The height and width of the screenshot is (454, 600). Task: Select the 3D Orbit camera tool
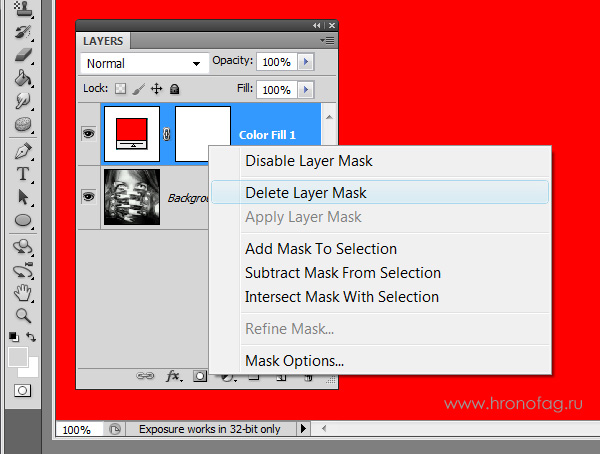point(23,271)
